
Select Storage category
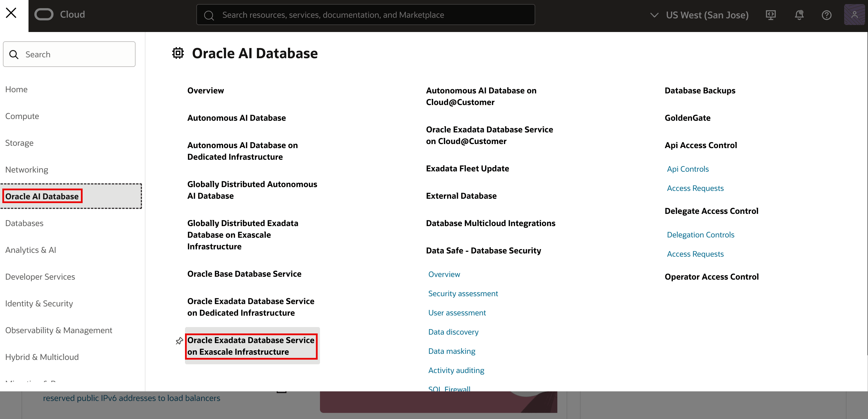(19, 143)
